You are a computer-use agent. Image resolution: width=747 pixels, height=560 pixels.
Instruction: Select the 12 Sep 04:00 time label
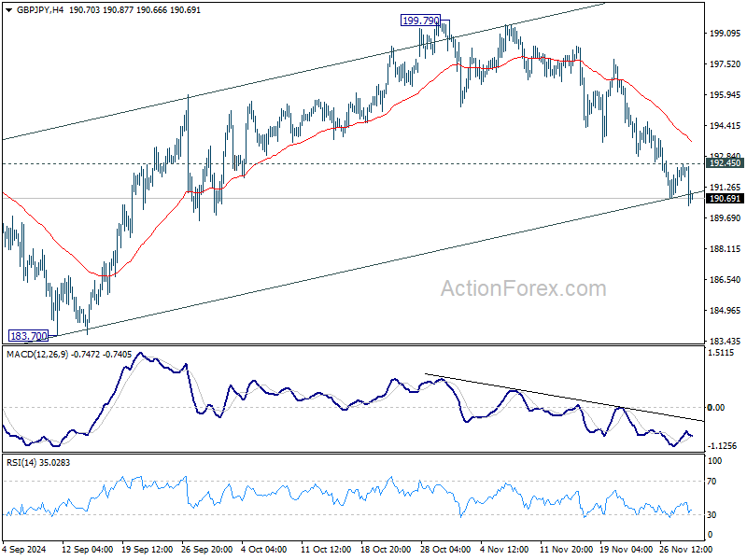(x=87, y=550)
